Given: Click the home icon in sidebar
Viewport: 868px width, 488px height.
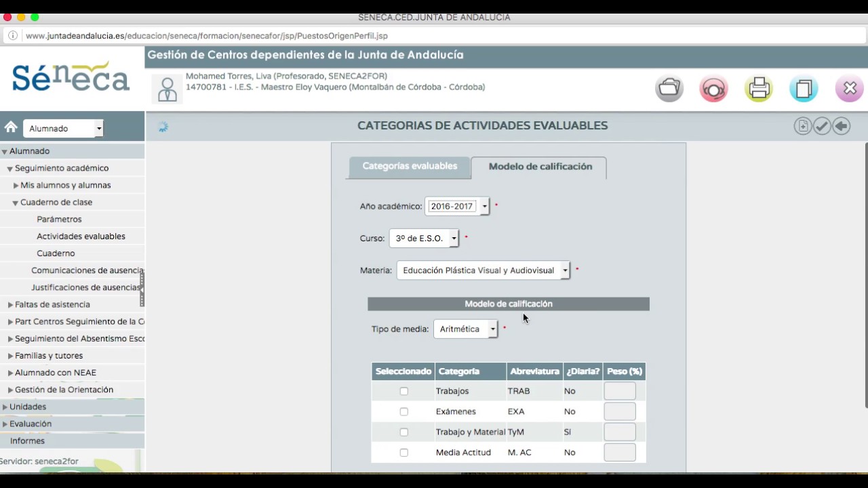Looking at the screenshot, I should click(11, 127).
